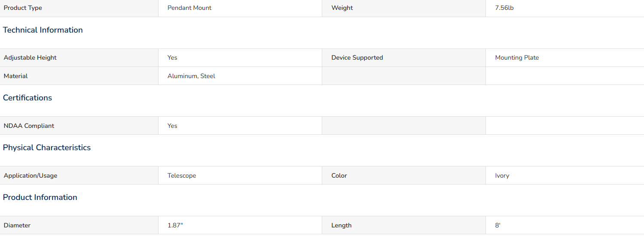Viewport: 644px width, 236px height.
Task: Select the Product Information heading
Action: coord(40,197)
